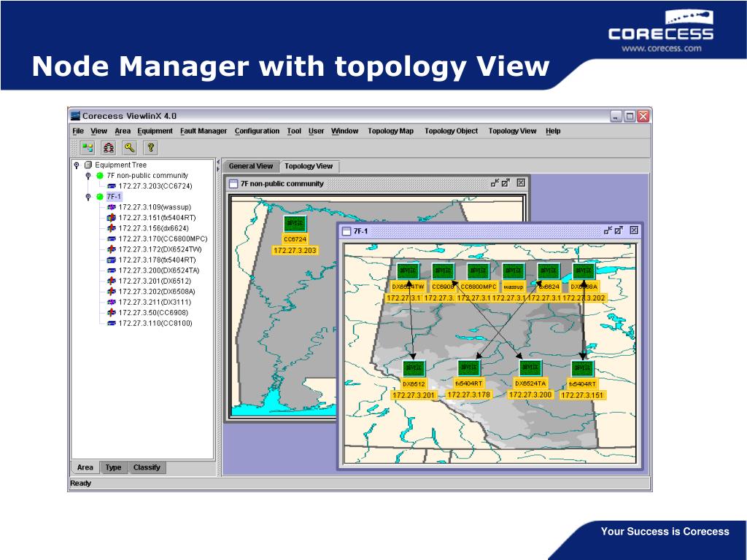The height and width of the screenshot is (560, 747).
Task: Click the yellow question mark toolbar icon
Action: 150,147
